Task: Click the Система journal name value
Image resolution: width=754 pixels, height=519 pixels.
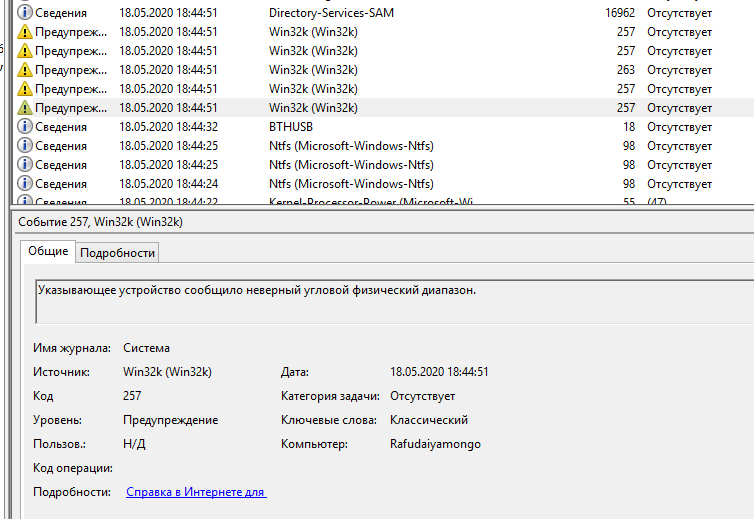Action: tap(146, 348)
